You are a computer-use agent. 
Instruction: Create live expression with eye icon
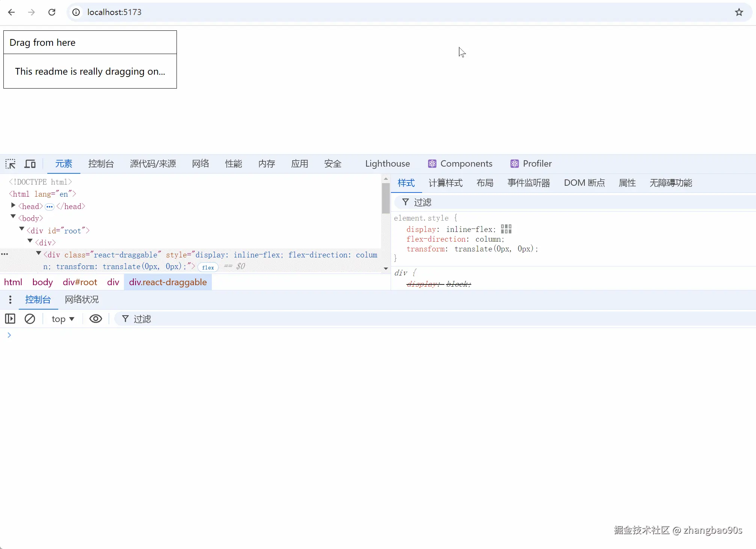click(x=95, y=319)
